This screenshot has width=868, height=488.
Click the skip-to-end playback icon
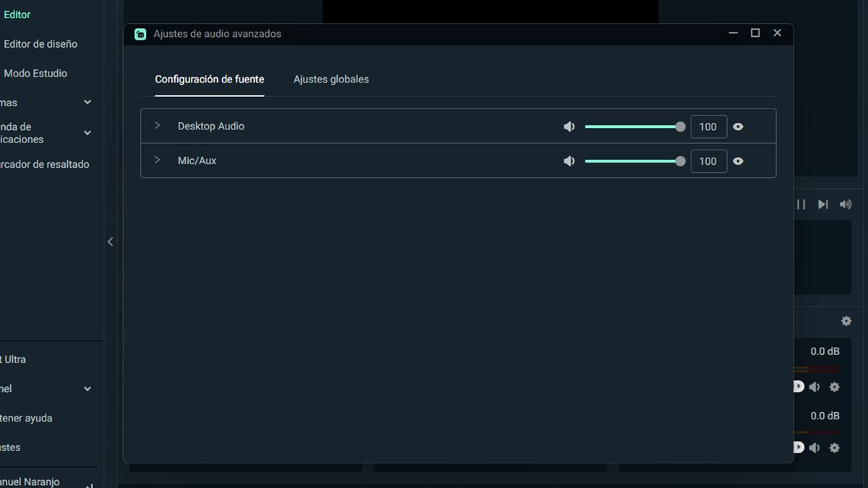coord(822,204)
